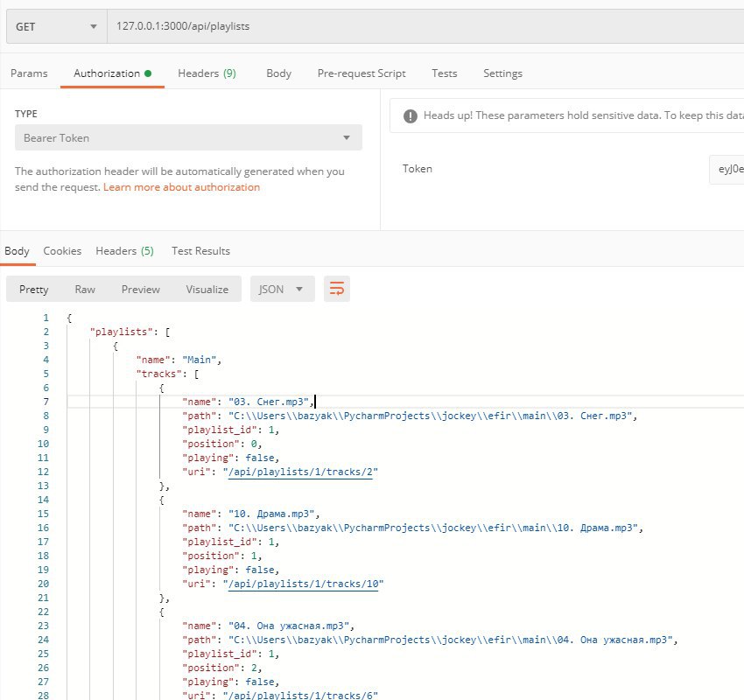
Task: Open the Test Results tab
Action: [x=200, y=251]
